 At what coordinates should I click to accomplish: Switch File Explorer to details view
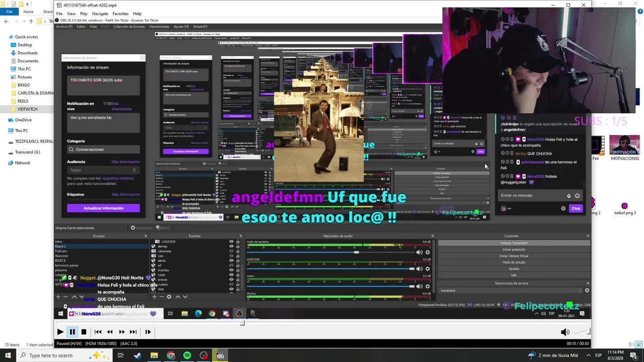click(x=631, y=345)
